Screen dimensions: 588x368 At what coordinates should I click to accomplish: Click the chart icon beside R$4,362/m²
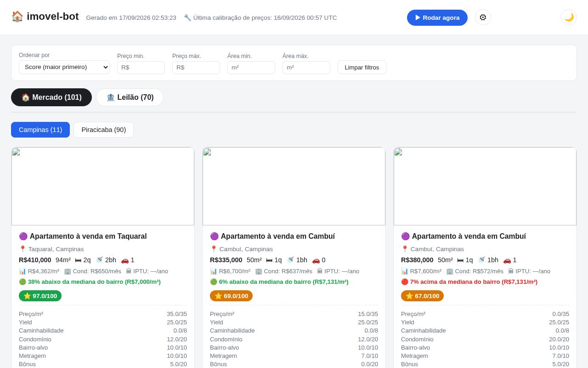23,271
